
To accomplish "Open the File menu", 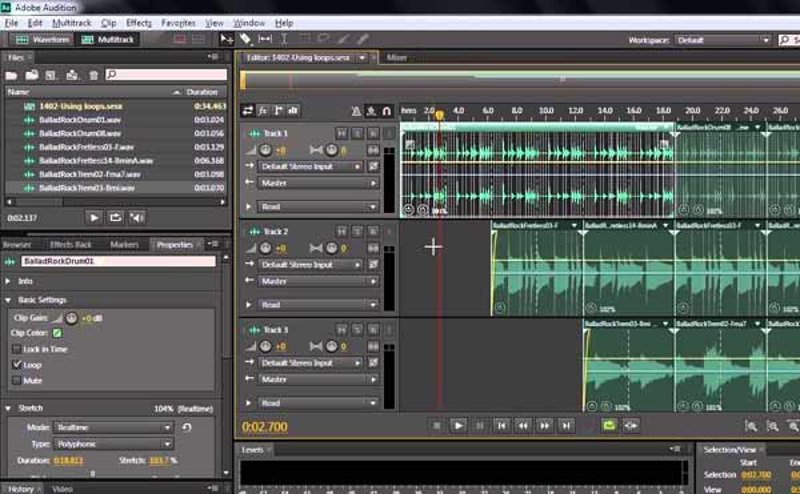I will pyautogui.click(x=11, y=23).
